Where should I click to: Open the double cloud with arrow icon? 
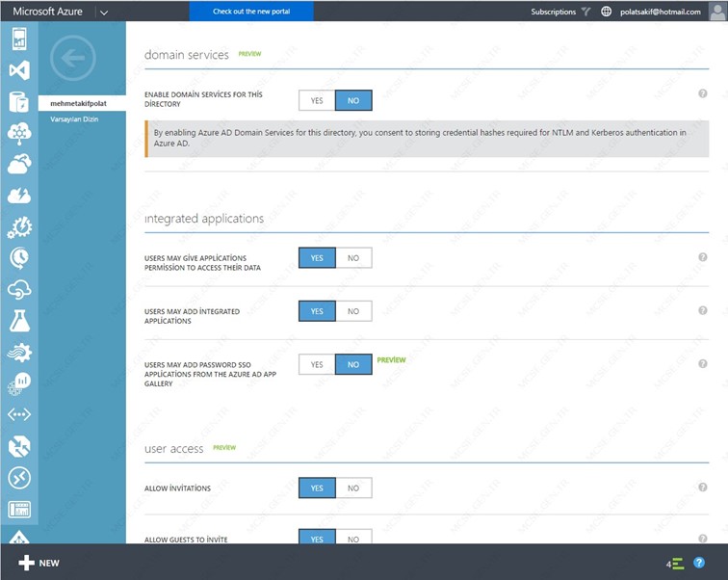tap(19, 164)
